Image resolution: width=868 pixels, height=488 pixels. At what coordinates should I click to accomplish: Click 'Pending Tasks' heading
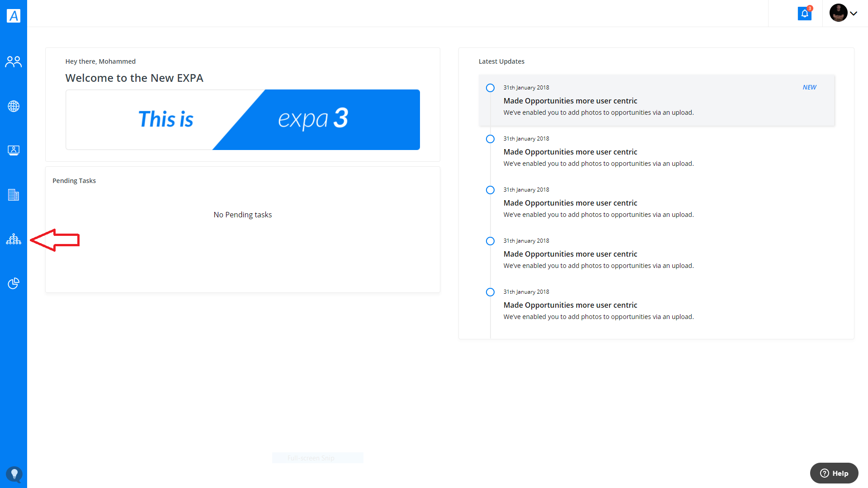click(74, 181)
